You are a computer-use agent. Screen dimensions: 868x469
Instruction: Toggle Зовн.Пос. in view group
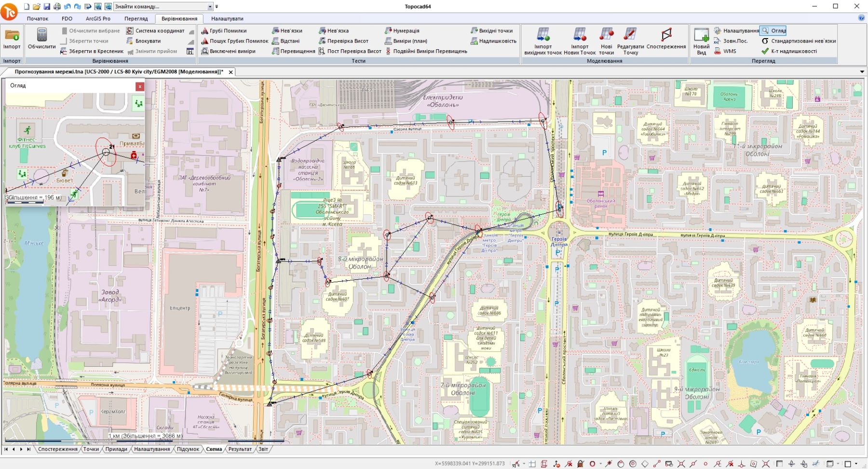pyautogui.click(x=731, y=41)
